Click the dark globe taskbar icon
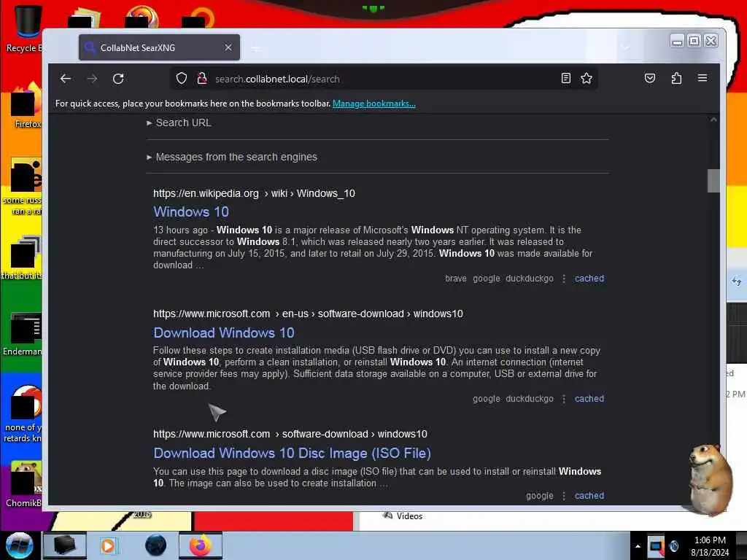747x560 pixels. (155, 545)
